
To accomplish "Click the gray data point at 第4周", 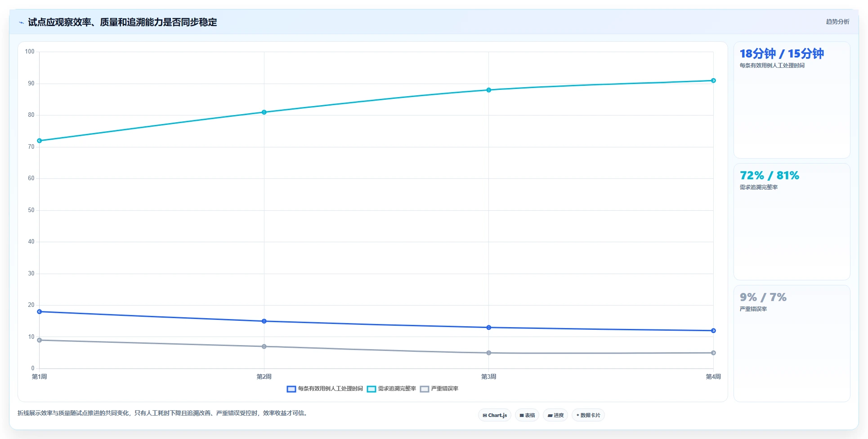I will (x=713, y=353).
